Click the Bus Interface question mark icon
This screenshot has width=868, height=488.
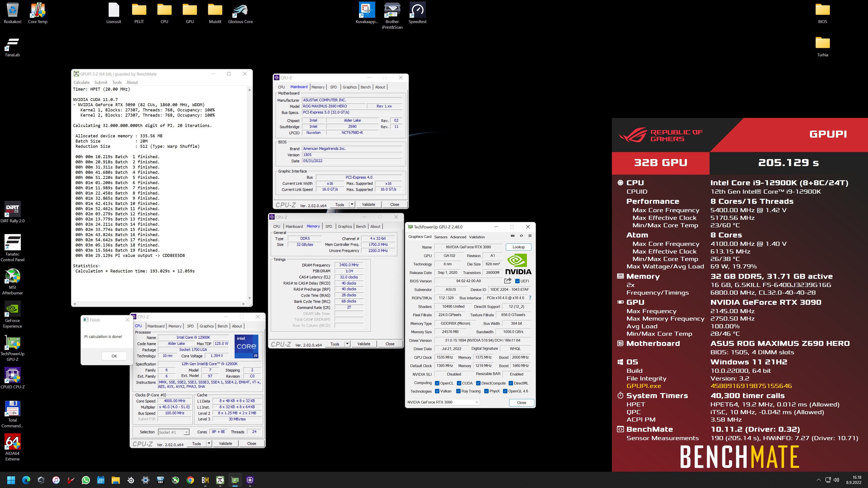click(530, 298)
